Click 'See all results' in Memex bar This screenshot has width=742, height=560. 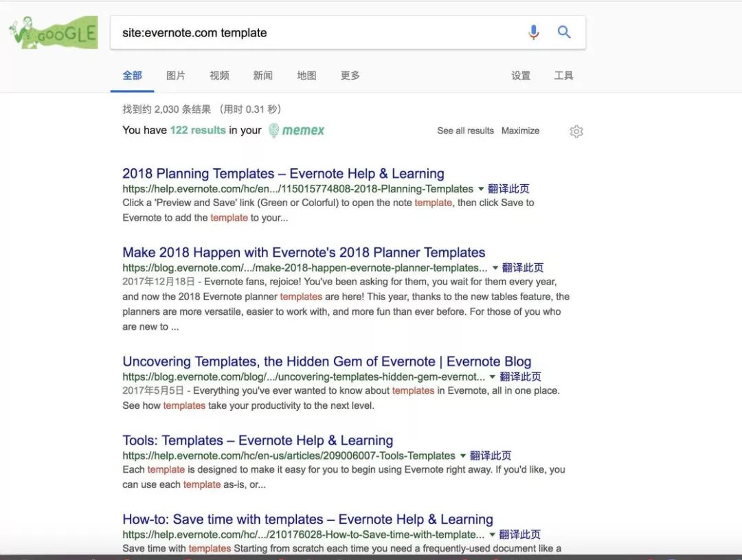tap(465, 131)
